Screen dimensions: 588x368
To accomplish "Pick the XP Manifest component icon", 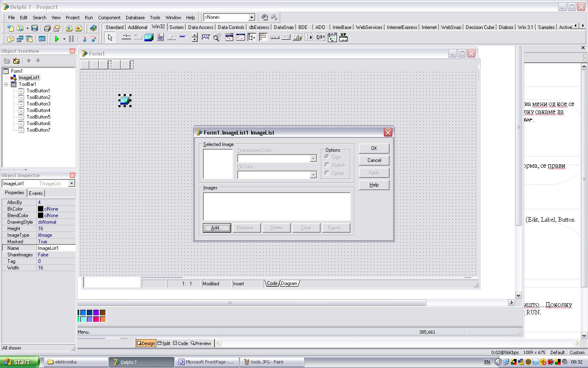I will (x=343, y=38).
